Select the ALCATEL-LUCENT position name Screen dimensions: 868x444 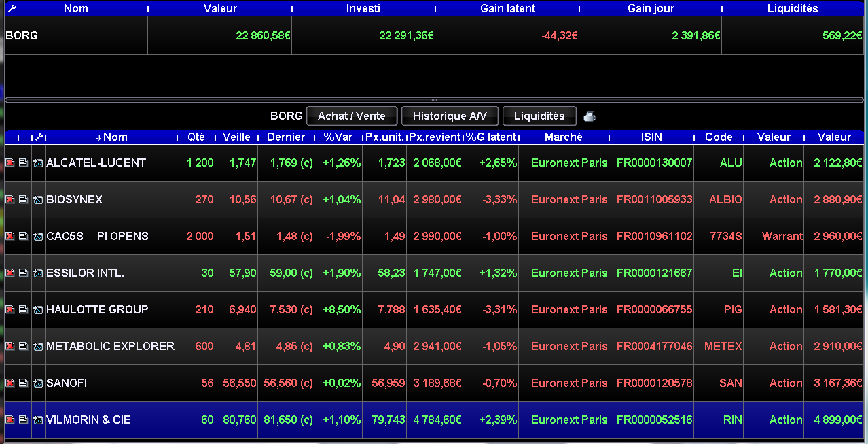(x=96, y=163)
